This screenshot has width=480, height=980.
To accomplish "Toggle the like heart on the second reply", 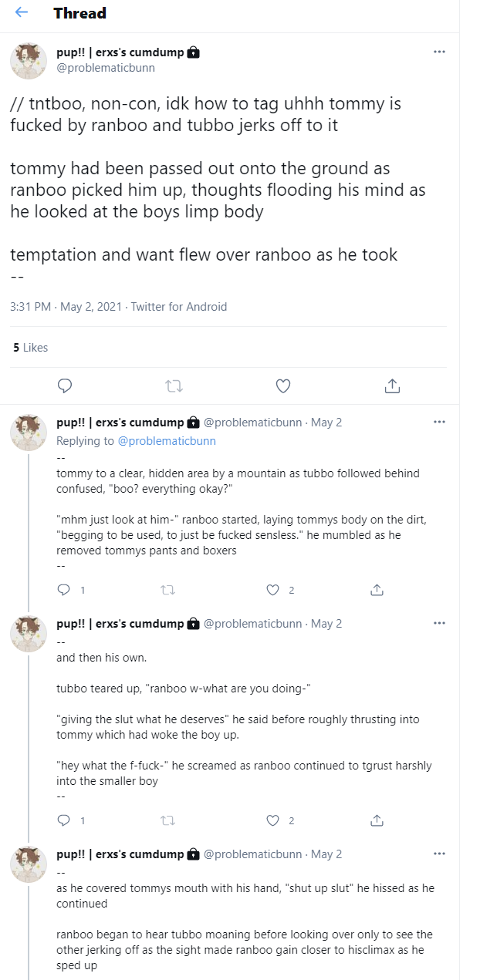I will coord(272,820).
